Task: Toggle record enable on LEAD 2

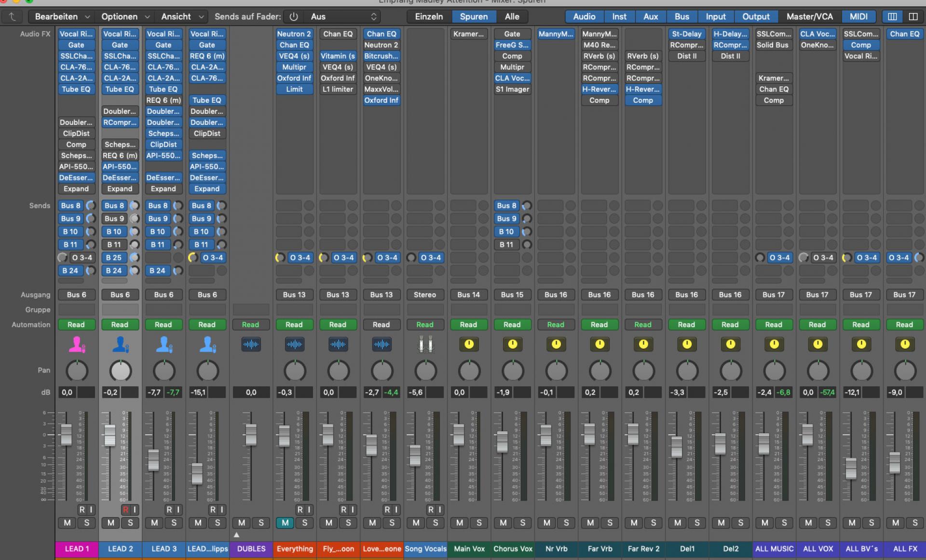Action: [125, 509]
